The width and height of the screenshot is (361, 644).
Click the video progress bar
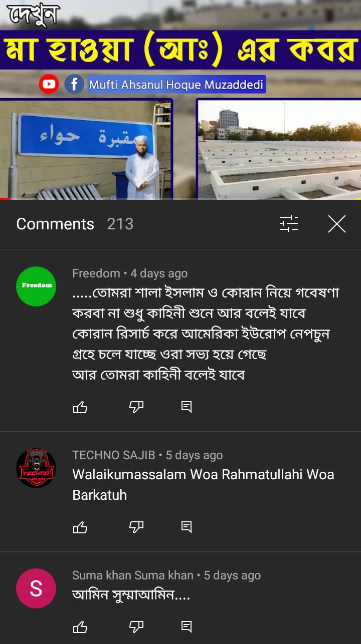[x=180, y=199]
